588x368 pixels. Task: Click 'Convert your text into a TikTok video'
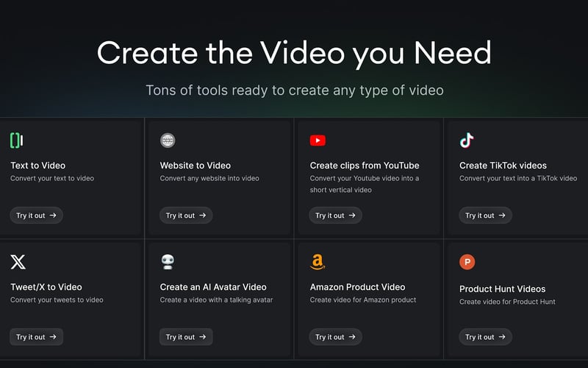pos(518,178)
